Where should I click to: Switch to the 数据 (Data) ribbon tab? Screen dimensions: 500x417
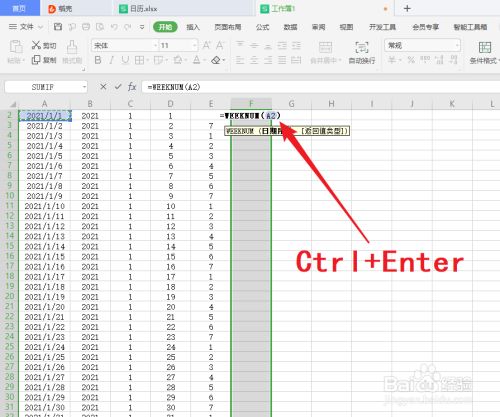tap(290, 27)
